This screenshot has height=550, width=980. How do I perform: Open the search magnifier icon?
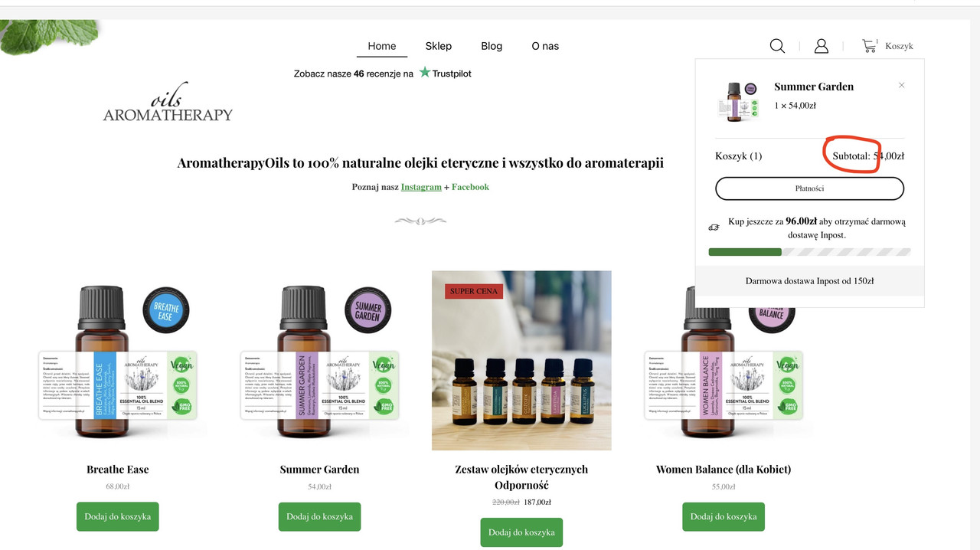point(777,46)
